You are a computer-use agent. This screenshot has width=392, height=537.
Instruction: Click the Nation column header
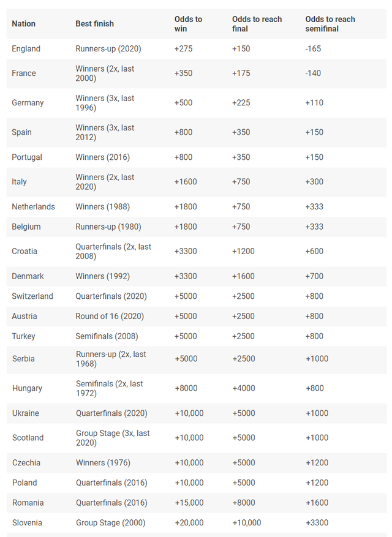24,24
